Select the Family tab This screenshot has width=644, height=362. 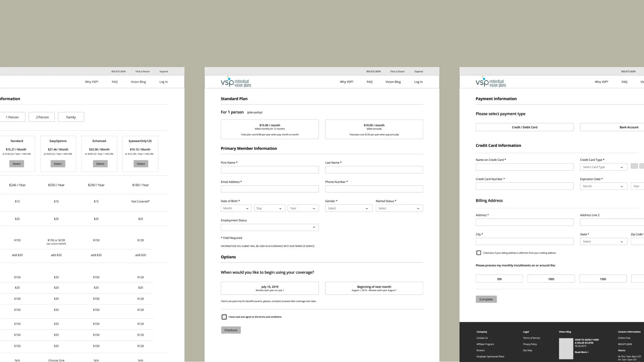point(71,117)
